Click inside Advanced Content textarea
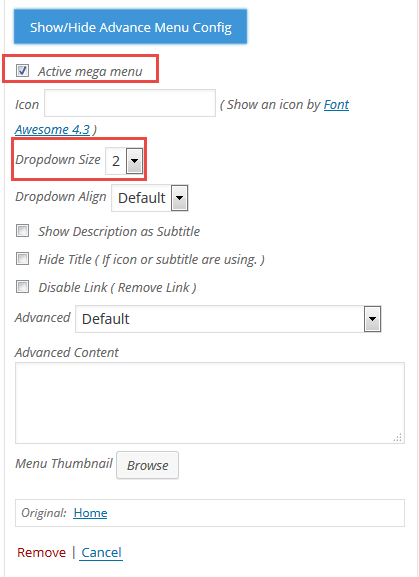 point(210,403)
